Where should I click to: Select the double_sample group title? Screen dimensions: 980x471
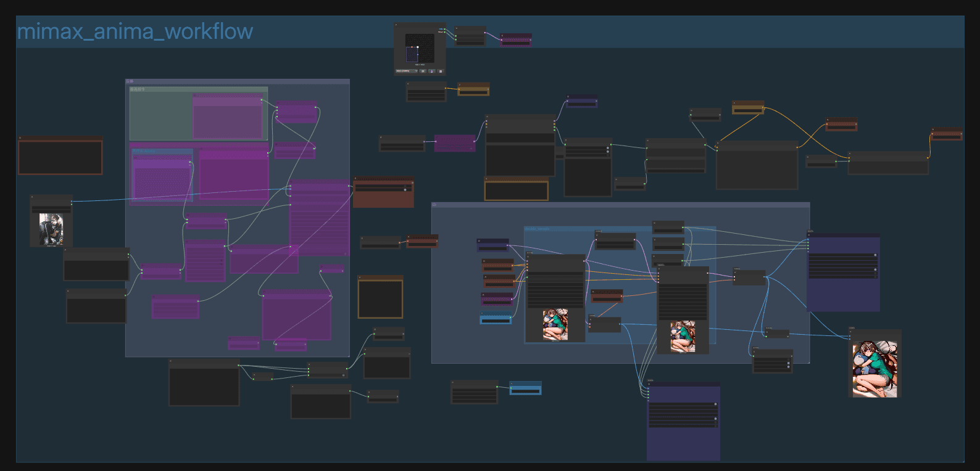coord(537,229)
